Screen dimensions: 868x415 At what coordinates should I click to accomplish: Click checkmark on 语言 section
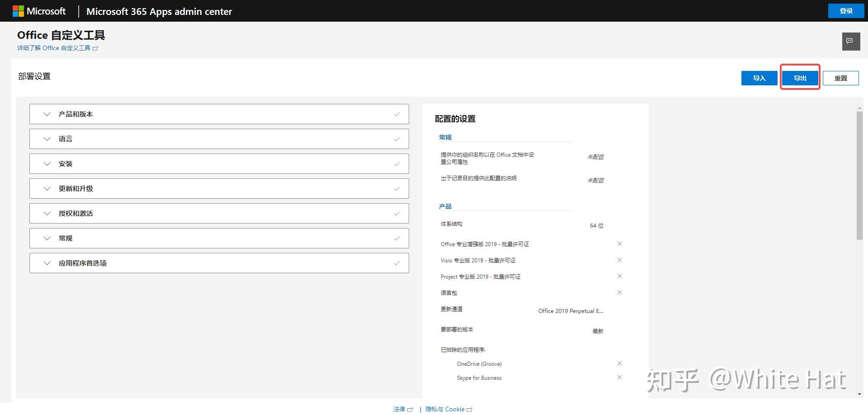pyautogui.click(x=396, y=139)
